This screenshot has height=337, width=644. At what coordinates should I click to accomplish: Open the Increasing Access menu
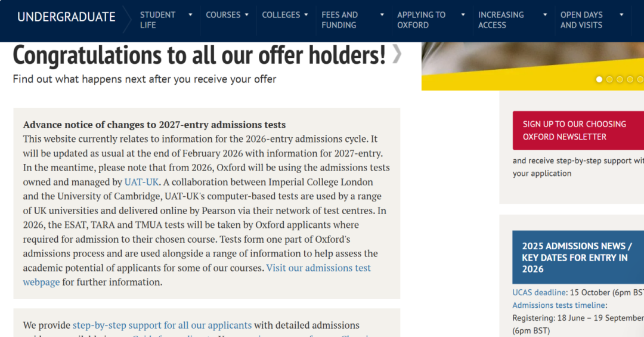point(501,20)
